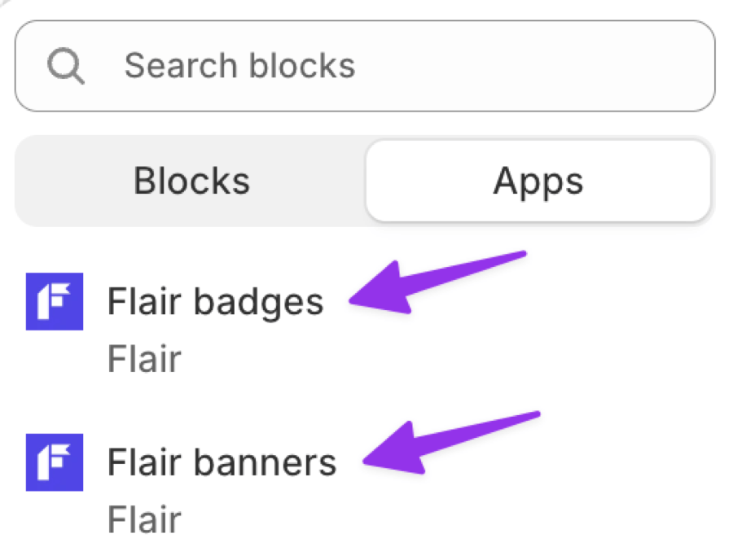Select the purple Flair flag icon beside badges

coord(54,301)
